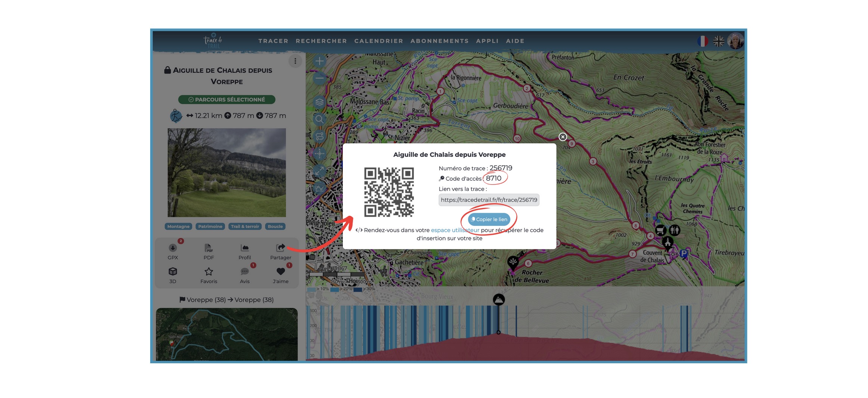Open the RECHERCHER menu item

coord(321,41)
